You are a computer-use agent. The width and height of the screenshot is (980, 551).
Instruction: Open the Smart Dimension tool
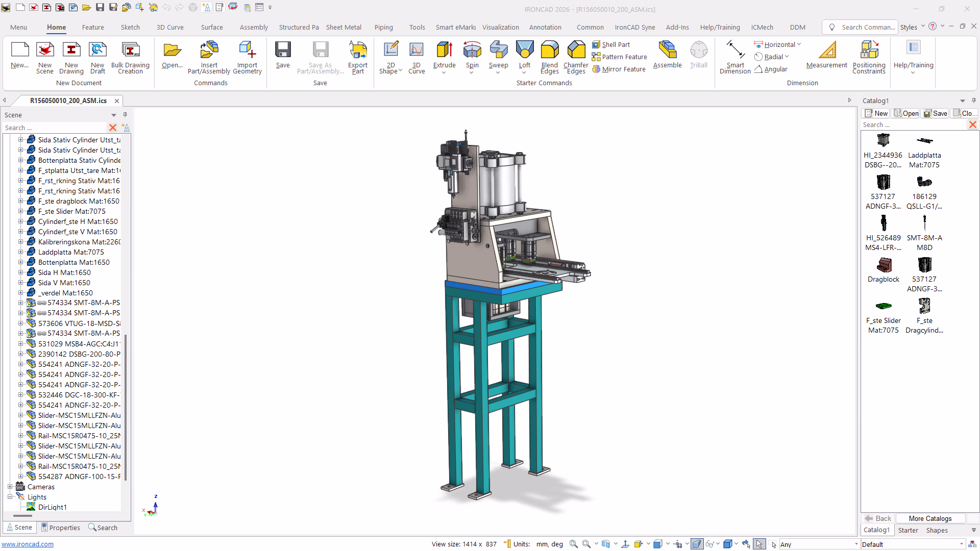click(735, 51)
